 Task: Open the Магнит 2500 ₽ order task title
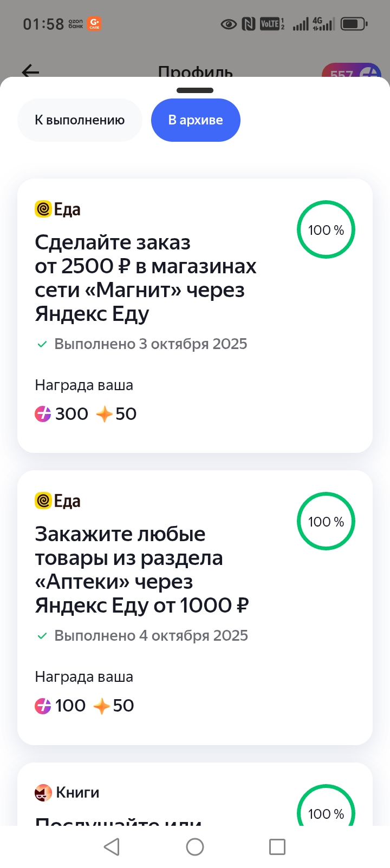[145, 278]
